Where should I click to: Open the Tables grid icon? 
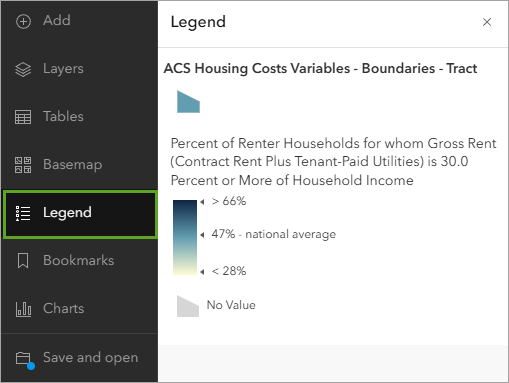click(x=23, y=117)
